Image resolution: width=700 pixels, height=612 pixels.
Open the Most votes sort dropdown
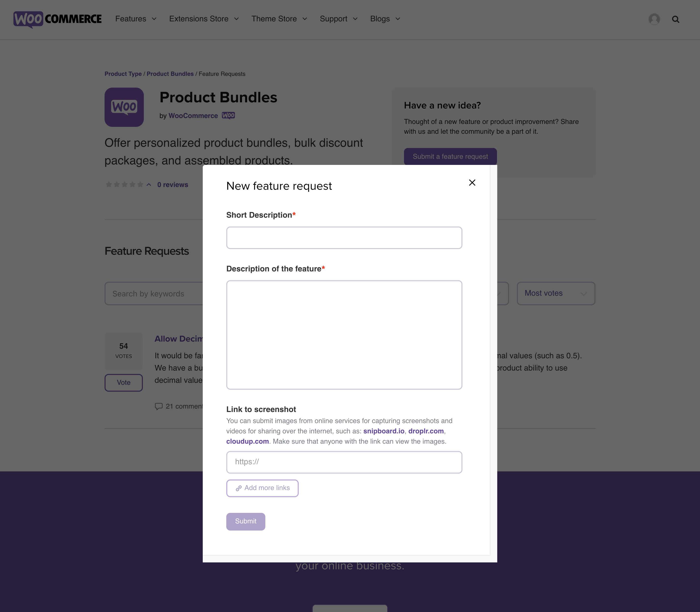[556, 293]
